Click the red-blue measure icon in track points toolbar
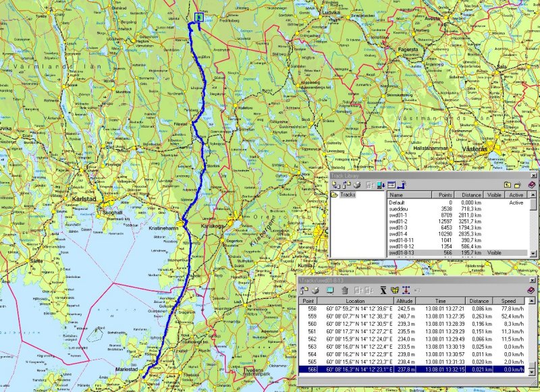The width and height of the screenshot is (540, 392). pyautogui.click(x=406, y=291)
